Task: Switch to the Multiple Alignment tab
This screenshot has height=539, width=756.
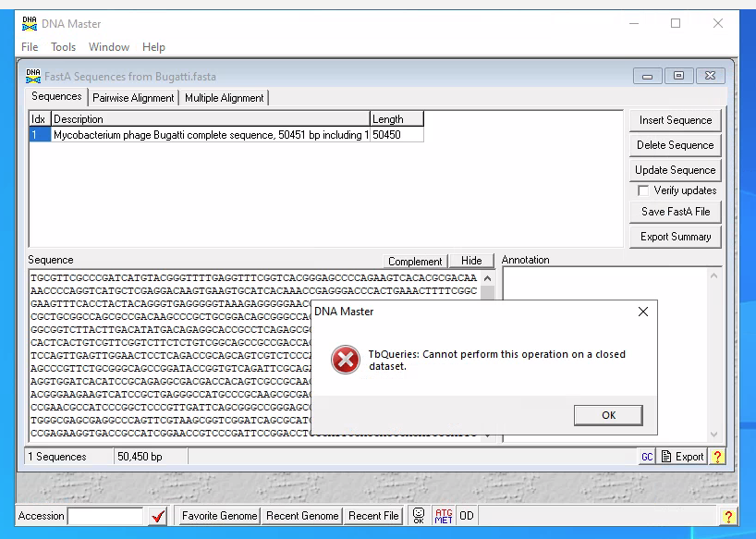Action: (x=224, y=98)
